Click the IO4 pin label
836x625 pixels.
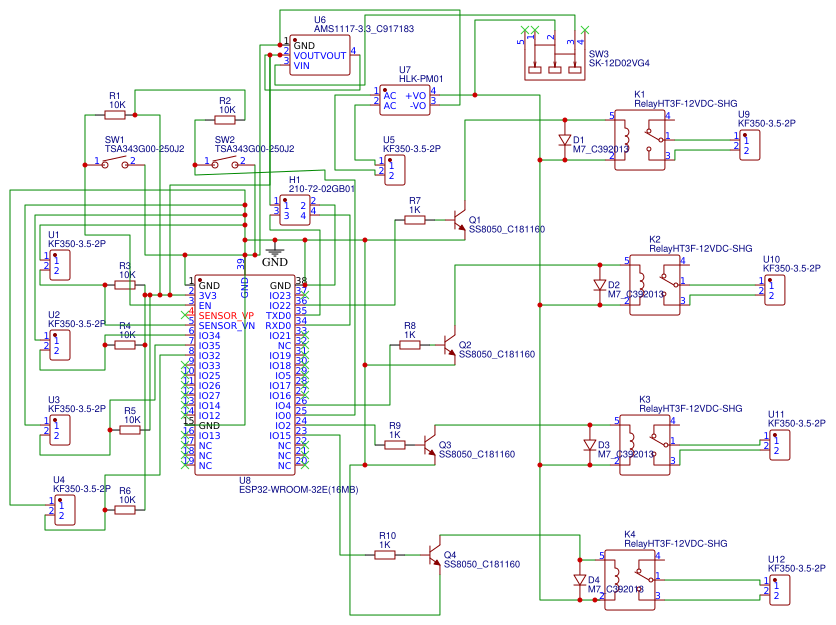tap(283, 406)
